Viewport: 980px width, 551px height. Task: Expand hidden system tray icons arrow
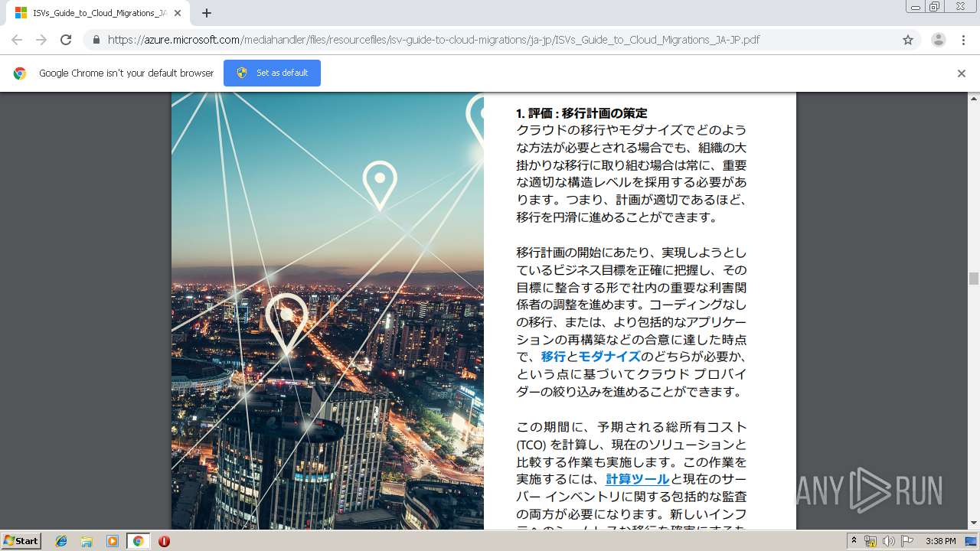[854, 541]
